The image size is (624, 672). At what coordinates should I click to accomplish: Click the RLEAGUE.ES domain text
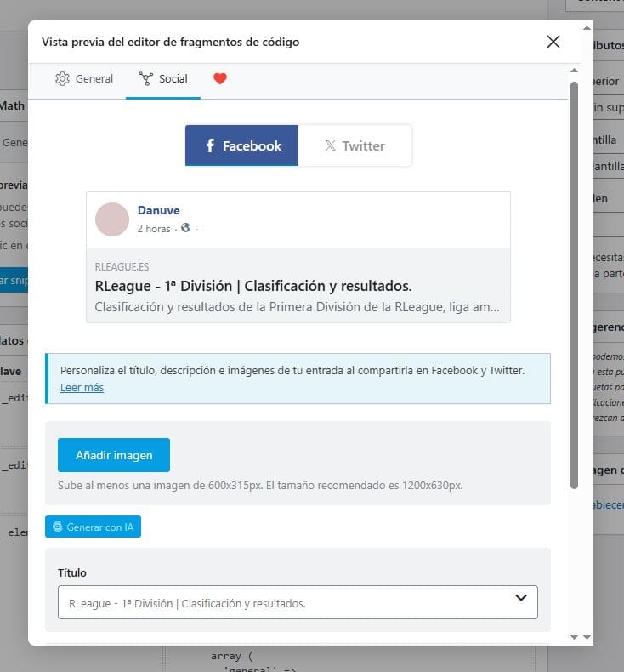point(122,266)
